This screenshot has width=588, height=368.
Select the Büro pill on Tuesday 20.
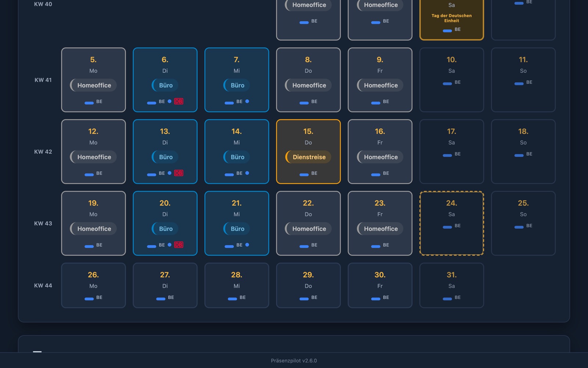[x=165, y=229]
